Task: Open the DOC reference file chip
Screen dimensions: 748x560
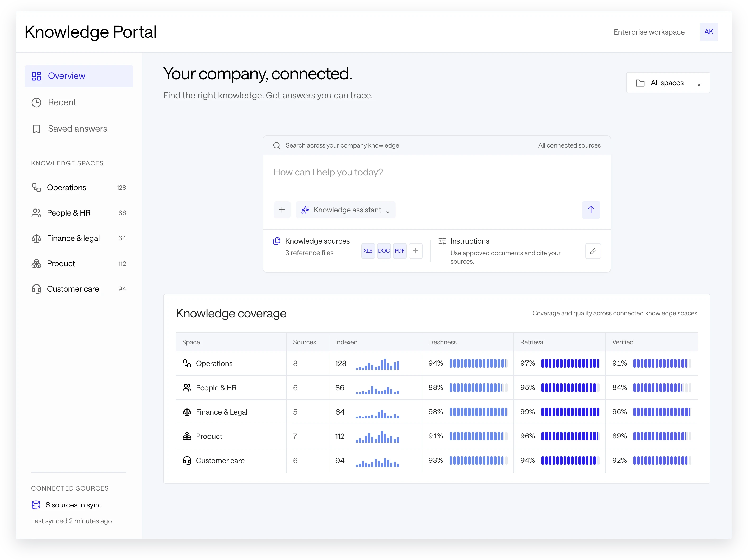Action: click(x=384, y=251)
